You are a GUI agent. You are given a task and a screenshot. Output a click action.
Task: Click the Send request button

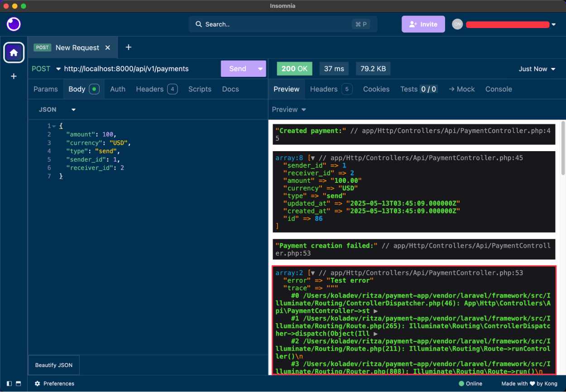click(x=237, y=69)
